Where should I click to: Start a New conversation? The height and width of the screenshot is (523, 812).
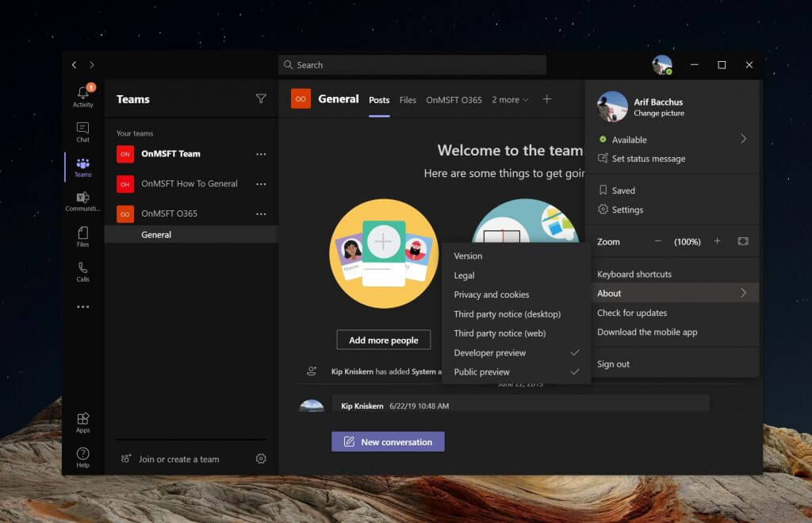(388, 441)
